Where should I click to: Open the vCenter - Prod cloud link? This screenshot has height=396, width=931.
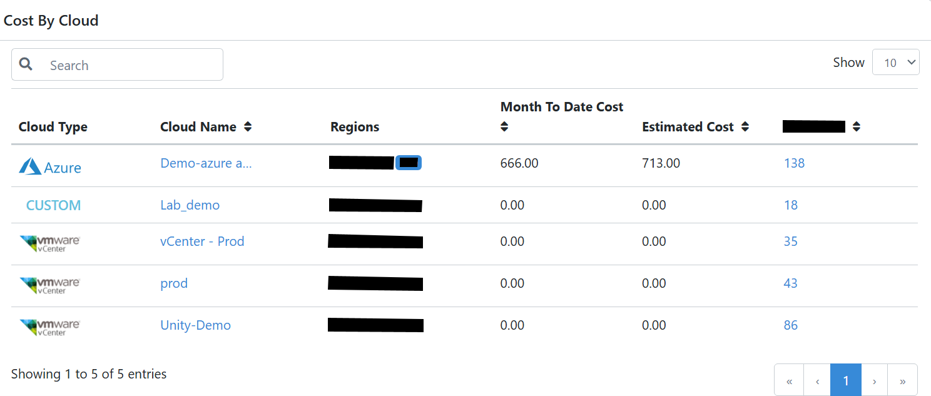[x=202, y=242]
